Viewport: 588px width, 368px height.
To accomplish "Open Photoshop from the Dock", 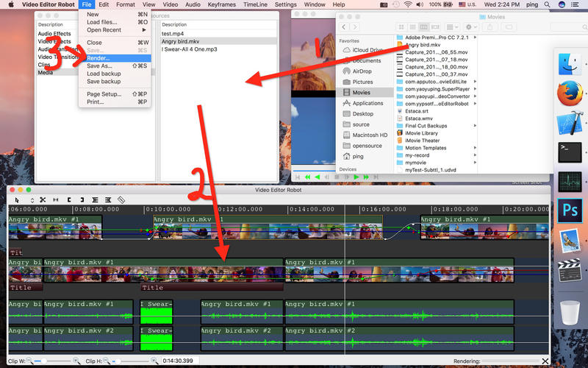I will pos(570,210).
